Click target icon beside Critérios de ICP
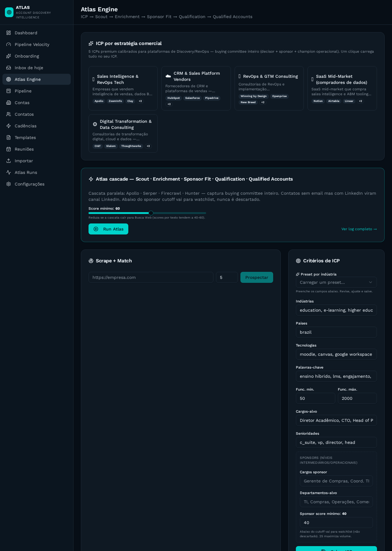Image resolution: width=392 pixels, height=551 pixels. pos(298,261)
